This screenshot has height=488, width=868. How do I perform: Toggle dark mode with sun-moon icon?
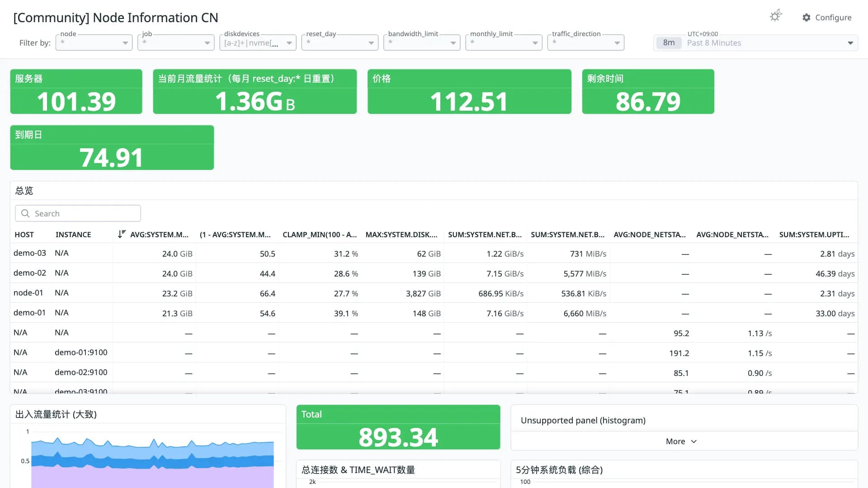click(x=776, y=16)
